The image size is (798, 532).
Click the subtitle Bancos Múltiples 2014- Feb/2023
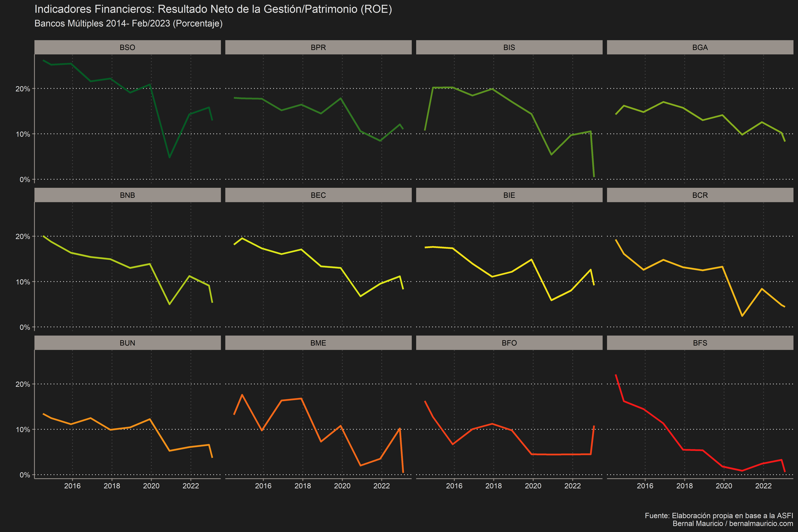129,23
